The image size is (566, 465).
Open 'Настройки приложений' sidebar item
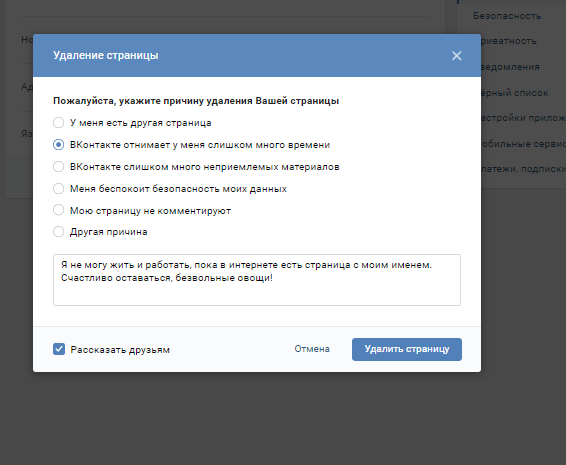coord(523,118)
